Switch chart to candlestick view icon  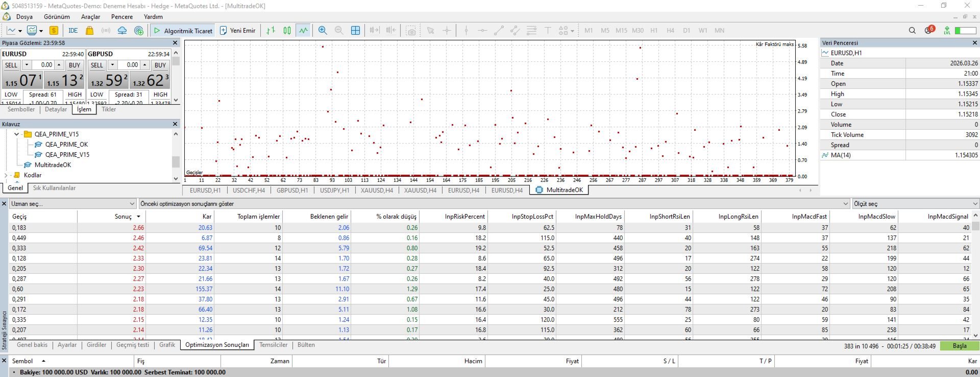(x=287, y=31)
